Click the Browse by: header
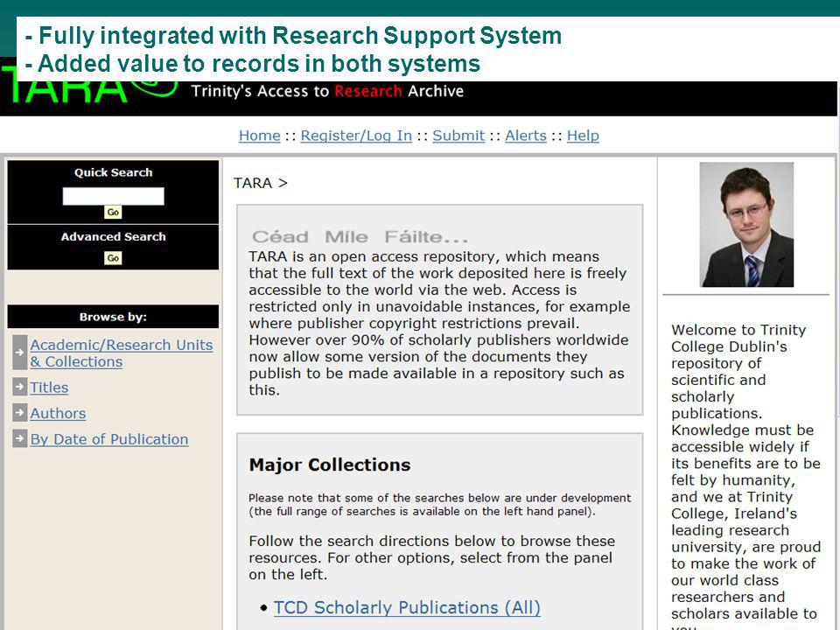 pyautogui.click(x=113, y=317)
